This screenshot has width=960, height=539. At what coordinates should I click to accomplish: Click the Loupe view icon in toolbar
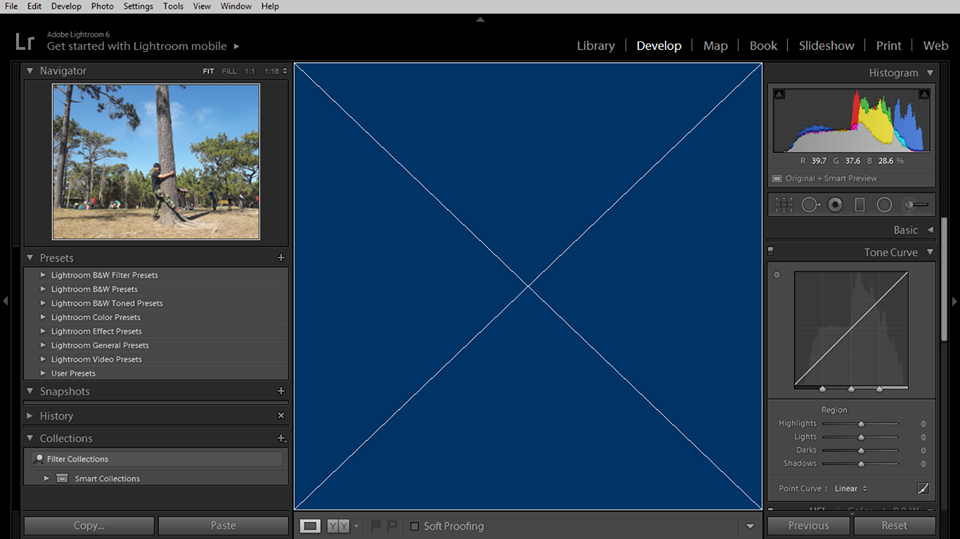click(x=310, y=526)
